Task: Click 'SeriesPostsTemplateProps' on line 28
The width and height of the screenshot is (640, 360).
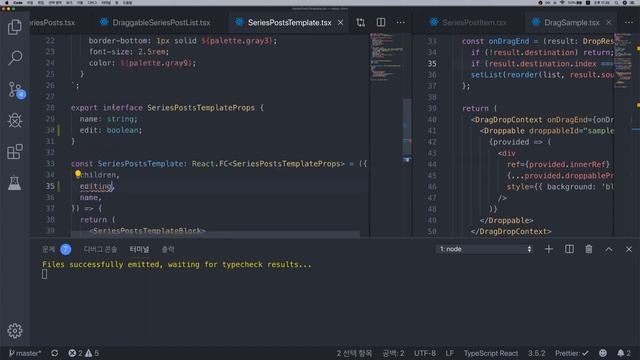Action: click(x=201, y=108)
